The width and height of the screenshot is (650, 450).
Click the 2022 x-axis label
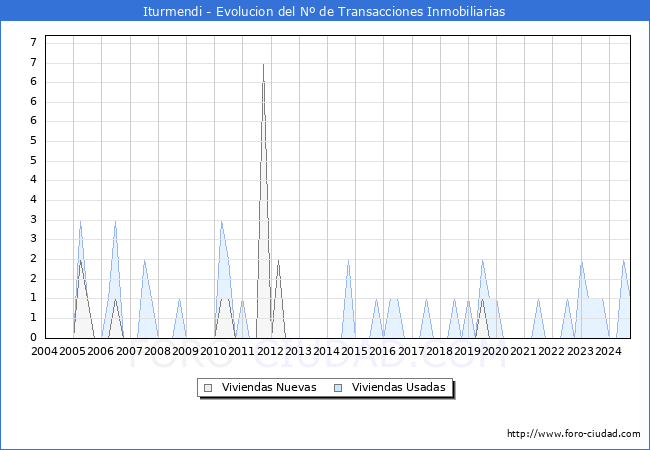[x=551, y=351]
